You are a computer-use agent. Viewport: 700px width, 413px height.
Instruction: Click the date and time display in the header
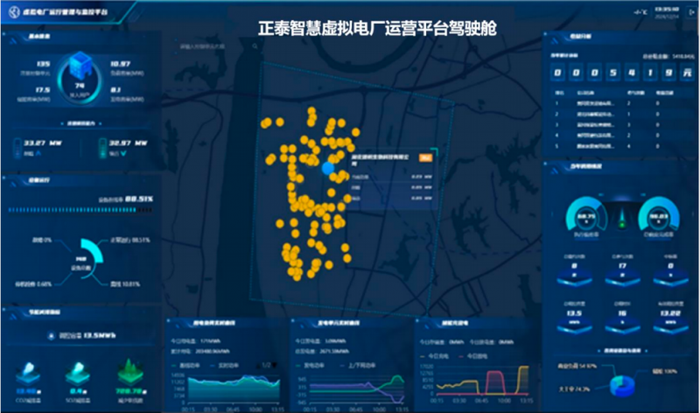[667, 13]
